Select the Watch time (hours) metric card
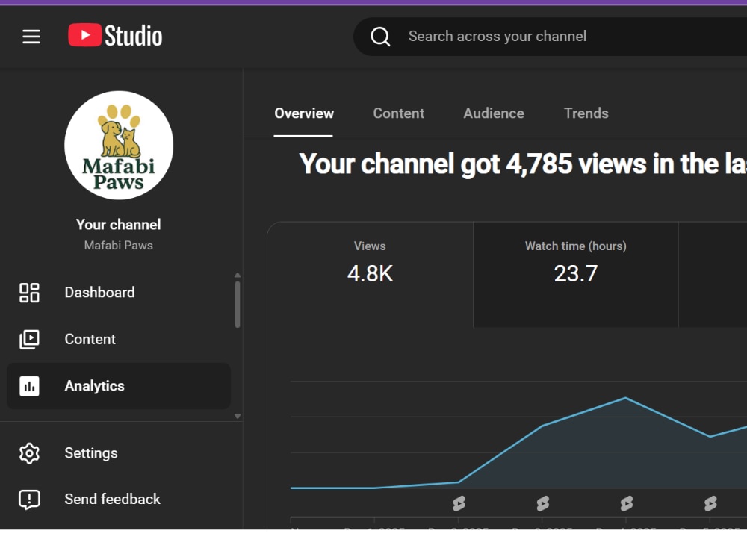Viewport: 747px width, 560px height. (x=575, y=274)
